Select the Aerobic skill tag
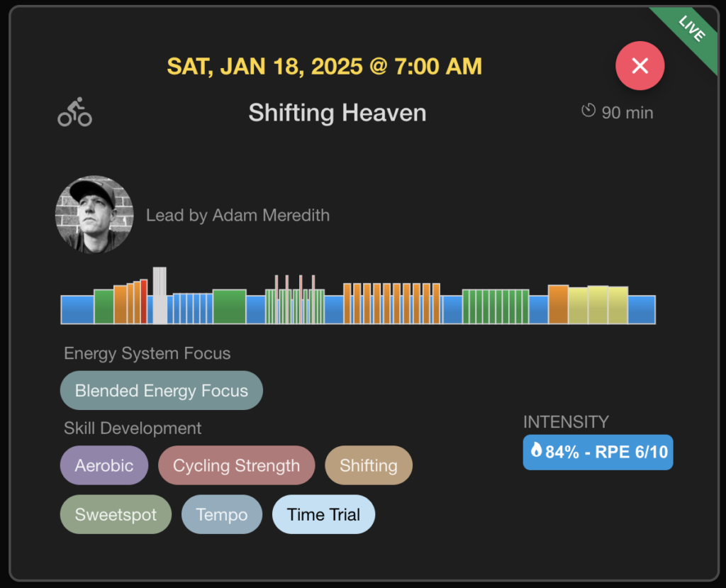This screenshot has width=726, height=588. pos(104,465)
